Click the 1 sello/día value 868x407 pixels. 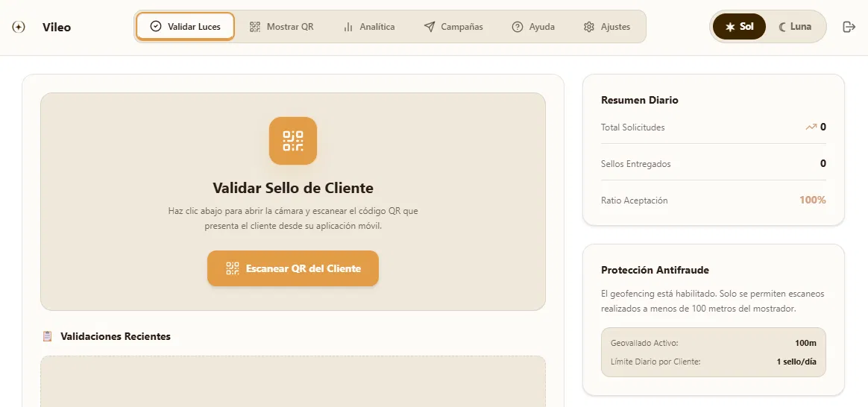(x=796, y=362)
